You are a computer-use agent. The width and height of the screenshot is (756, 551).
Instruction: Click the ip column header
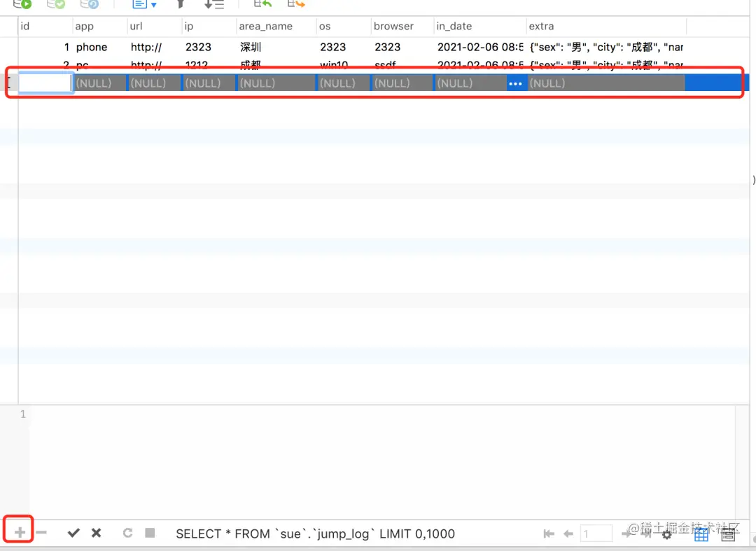pyautogui.click(x=209, y=26)
